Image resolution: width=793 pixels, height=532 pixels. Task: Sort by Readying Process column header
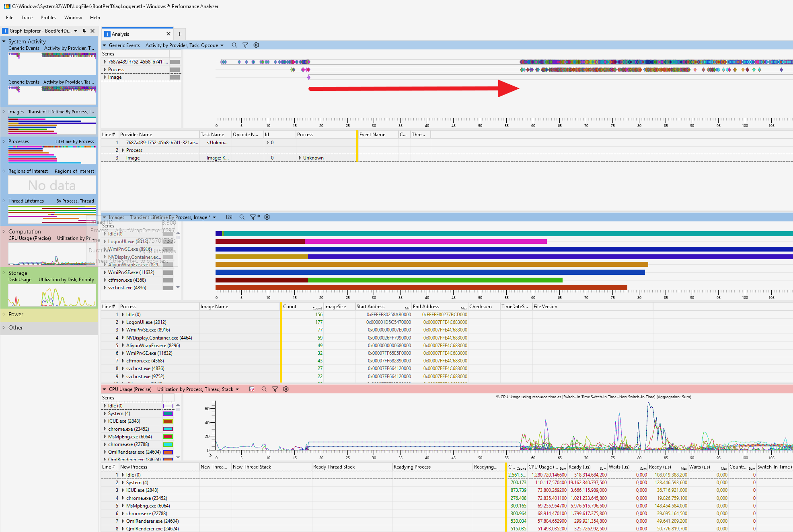click(x=433, y=467)
